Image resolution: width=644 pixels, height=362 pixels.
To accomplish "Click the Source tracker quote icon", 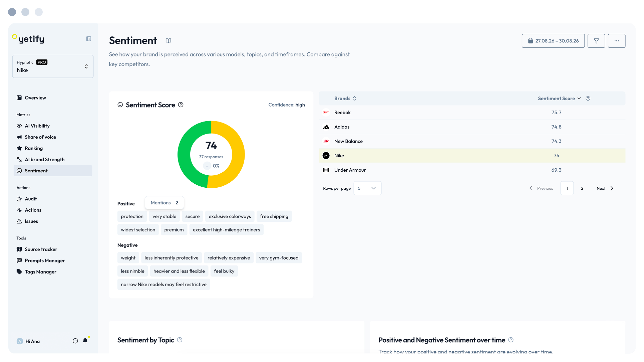I will click(19, 249).
